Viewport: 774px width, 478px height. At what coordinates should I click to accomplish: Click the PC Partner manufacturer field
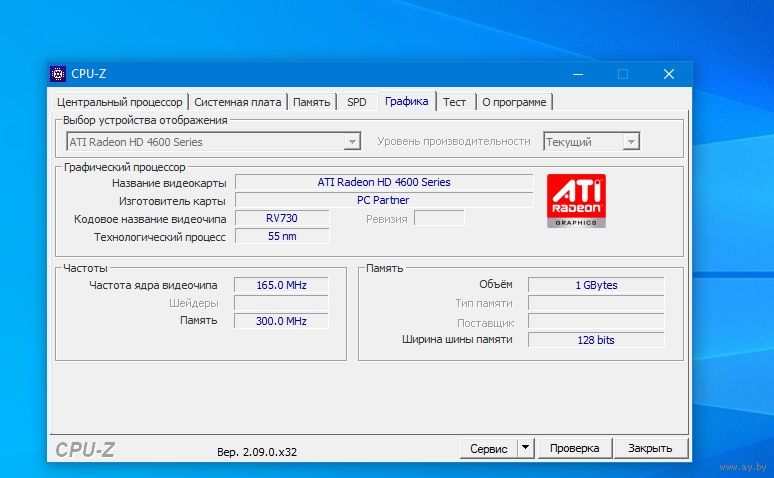point(384,200)
